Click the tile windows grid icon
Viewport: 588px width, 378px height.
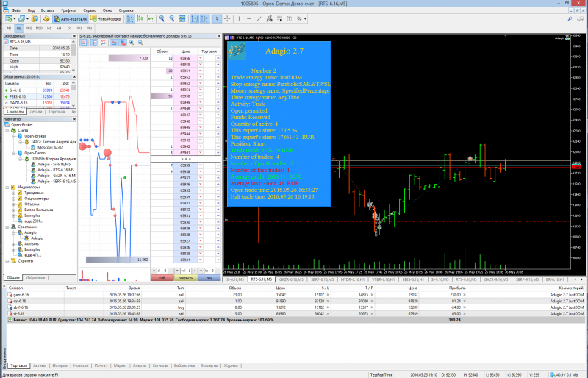(182, 19)
